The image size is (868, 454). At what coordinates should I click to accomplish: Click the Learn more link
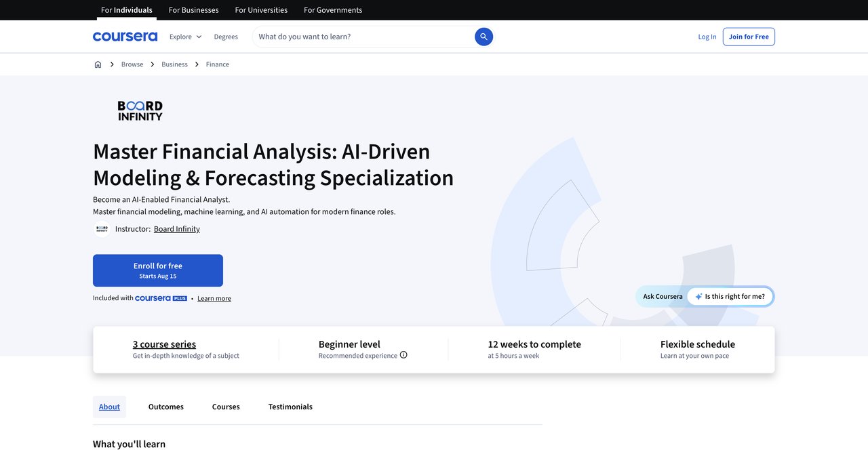click(214, 298)
